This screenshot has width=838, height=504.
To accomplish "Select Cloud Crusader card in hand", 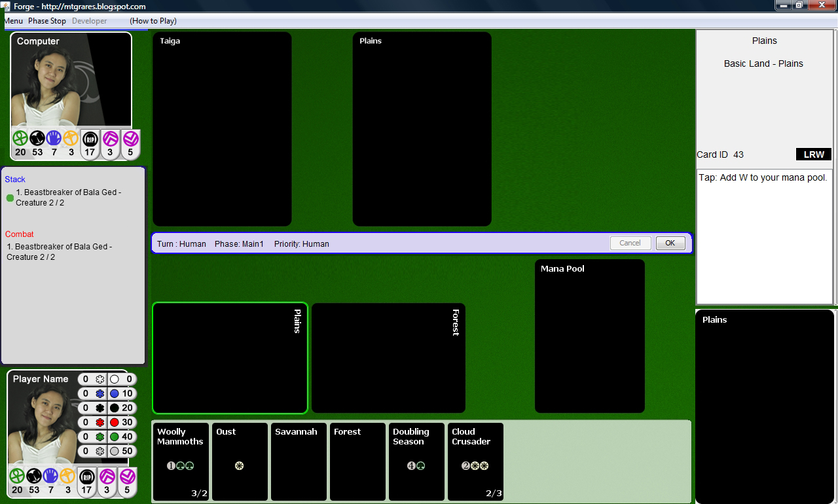I will pyautogui.click(x=475, y=461).
